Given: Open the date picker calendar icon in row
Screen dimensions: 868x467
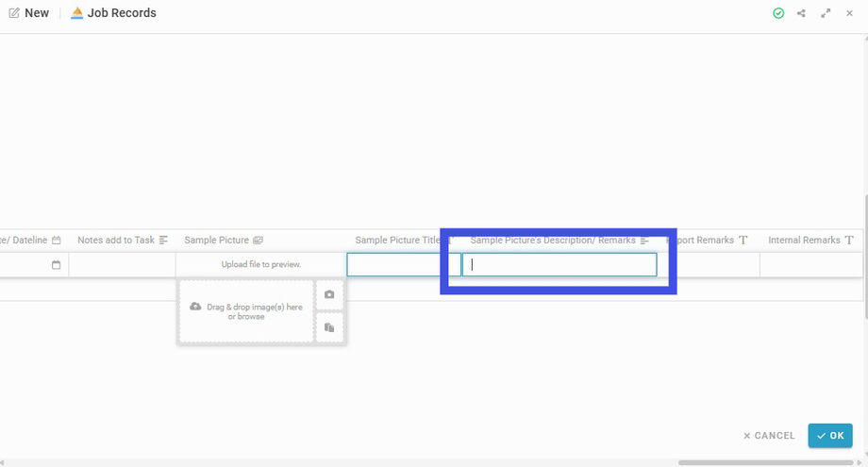Looking at the screenshot, I should click(56, 265).
